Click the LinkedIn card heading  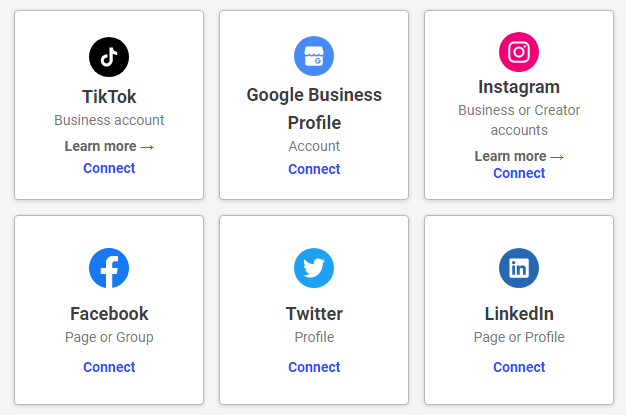pos(519,314)
